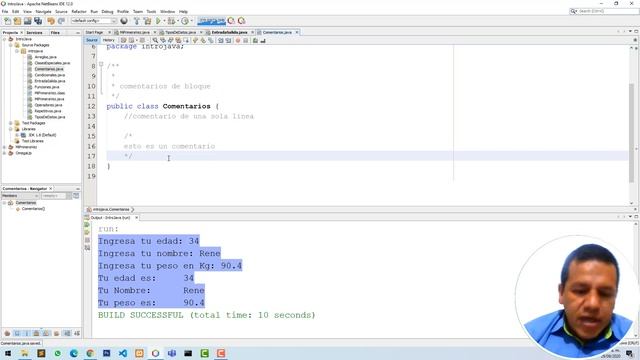Click the Debug Project icon
640x360 pixels.
coord(171,21)
